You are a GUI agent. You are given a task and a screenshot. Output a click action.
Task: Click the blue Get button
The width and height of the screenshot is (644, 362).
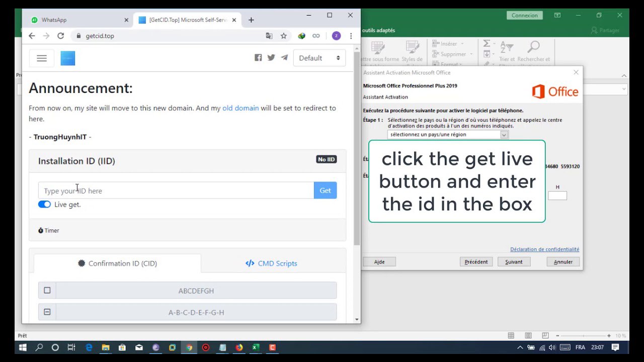tap(326, 191)
